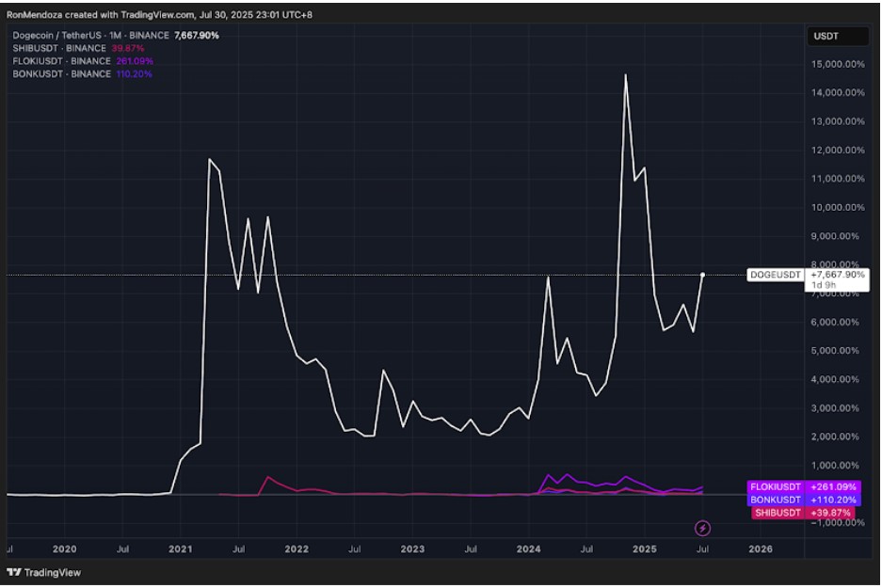Click the 110.20% BONK legend value
The height and width of the screenshot is (588, 882).
pyautogui.click(x=134, y=74)
